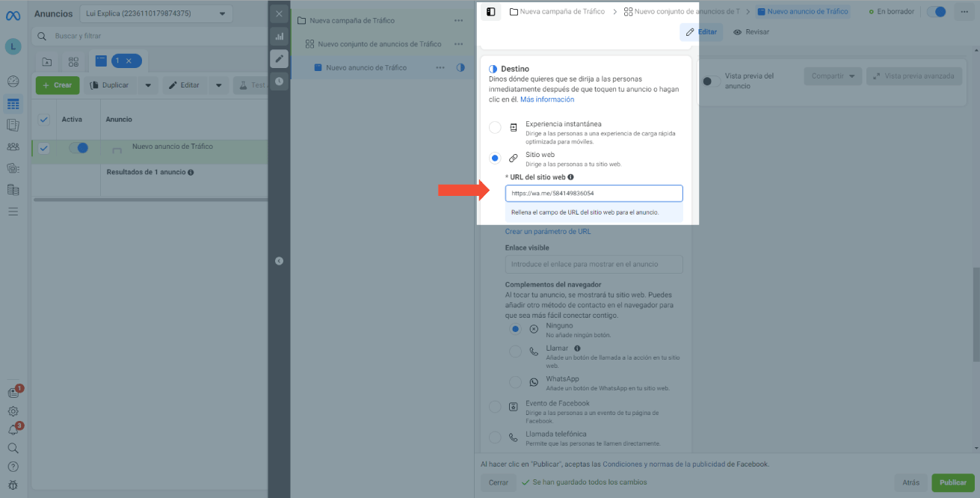Expand the Duplicar dropdown arrow
This screenshot has height=498, width=980.
click(147, 85)
